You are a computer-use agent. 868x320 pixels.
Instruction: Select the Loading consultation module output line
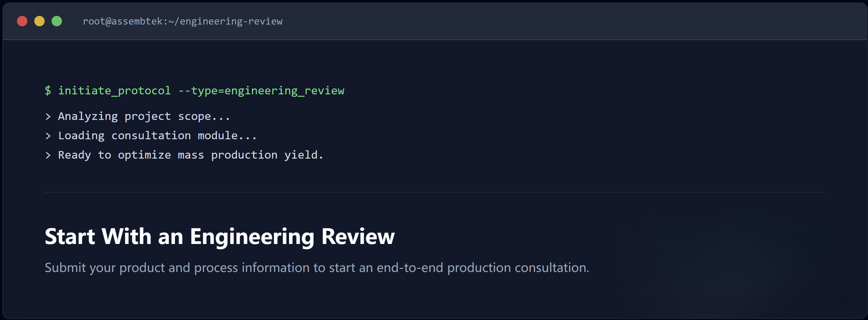[157, 136]
